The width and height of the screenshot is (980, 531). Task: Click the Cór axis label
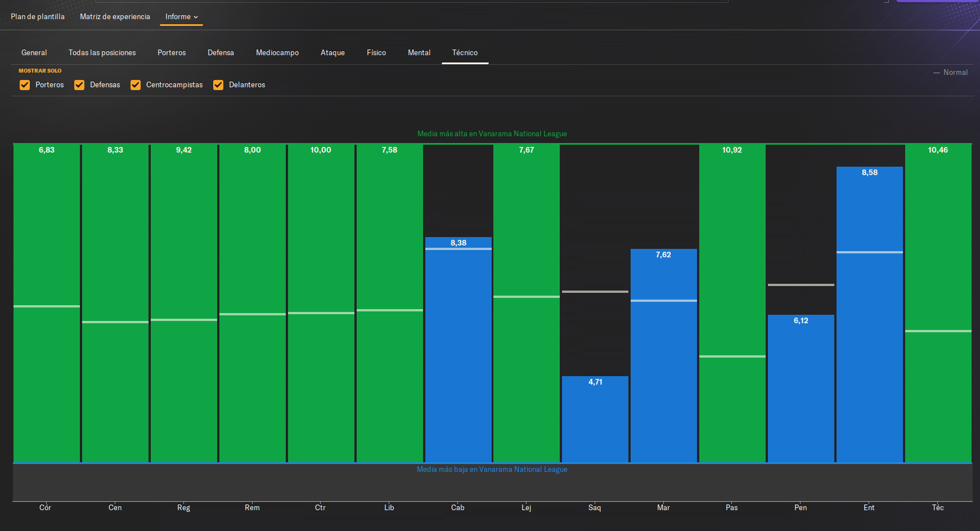coord(45,508)
